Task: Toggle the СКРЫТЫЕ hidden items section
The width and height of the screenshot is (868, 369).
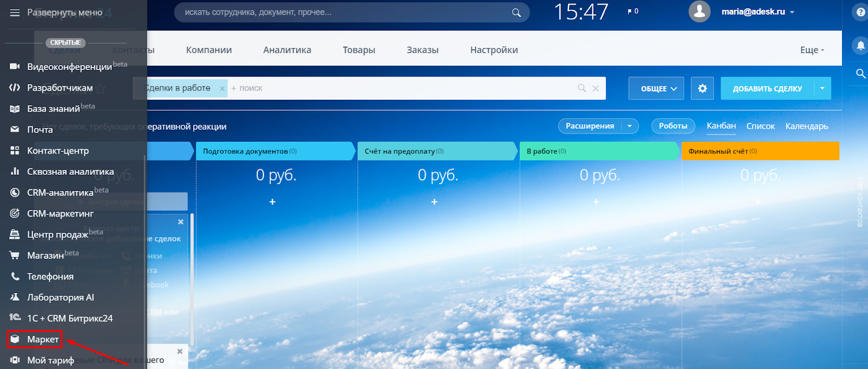Action: [x=66, y=42]
